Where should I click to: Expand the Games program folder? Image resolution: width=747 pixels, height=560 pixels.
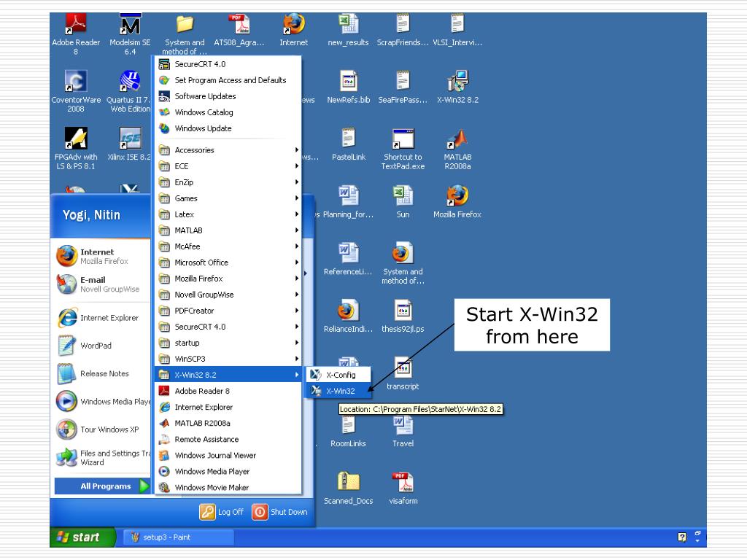click(x=228, y=198)
